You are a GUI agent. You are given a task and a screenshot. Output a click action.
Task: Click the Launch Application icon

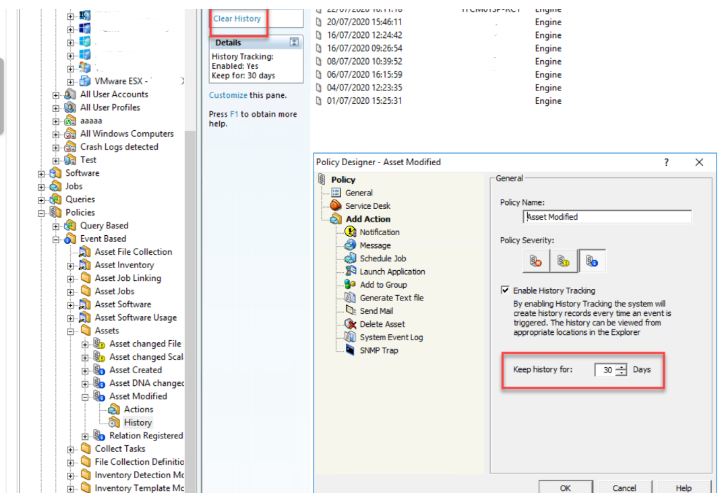tap(351, 271)
